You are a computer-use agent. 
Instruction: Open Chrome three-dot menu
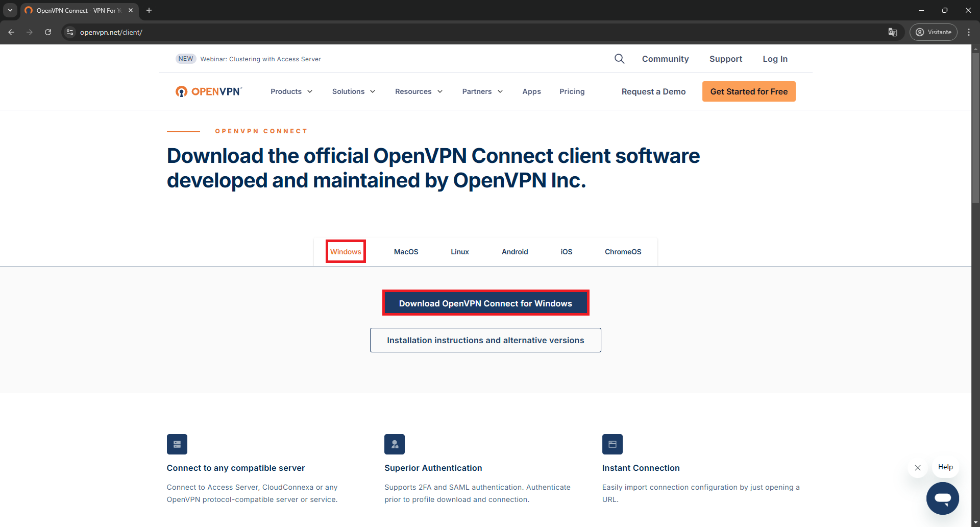[x=969, y=32]
